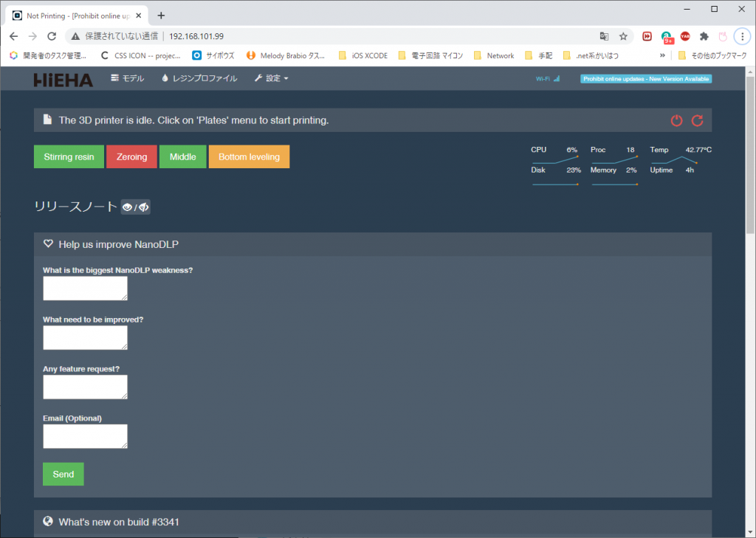The width and height of the screenshot is (756, 538).
Task: Click the green Send button
Action: click(63, 474)
